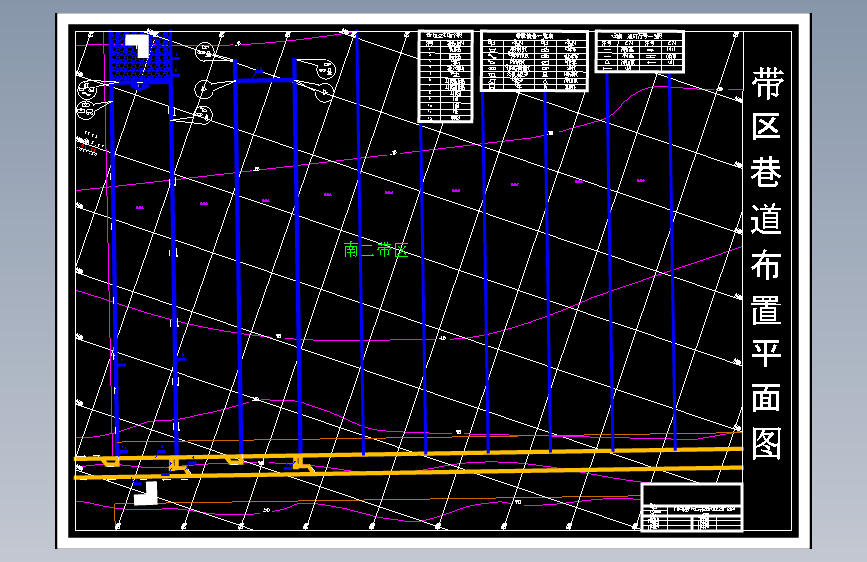This screenshot has height=562, width=867.
Task: Select the tall narrow table at top center
Action: click(x=446, y=76)
